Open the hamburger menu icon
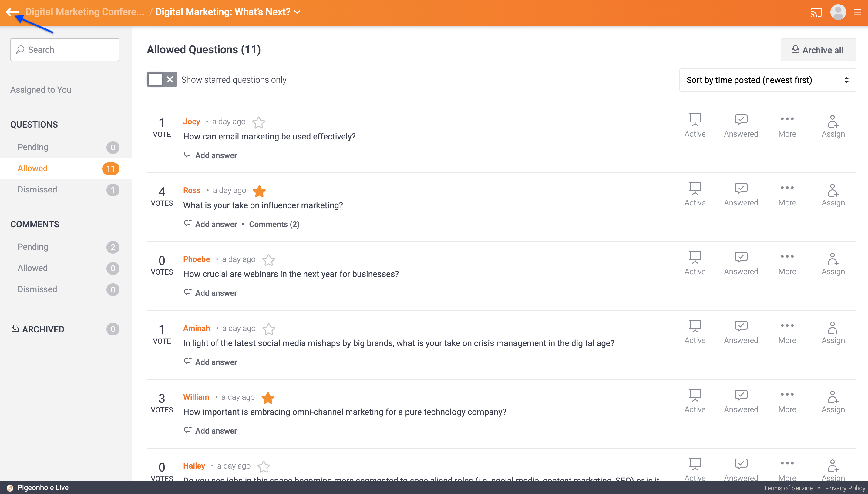 coord(858,12)
